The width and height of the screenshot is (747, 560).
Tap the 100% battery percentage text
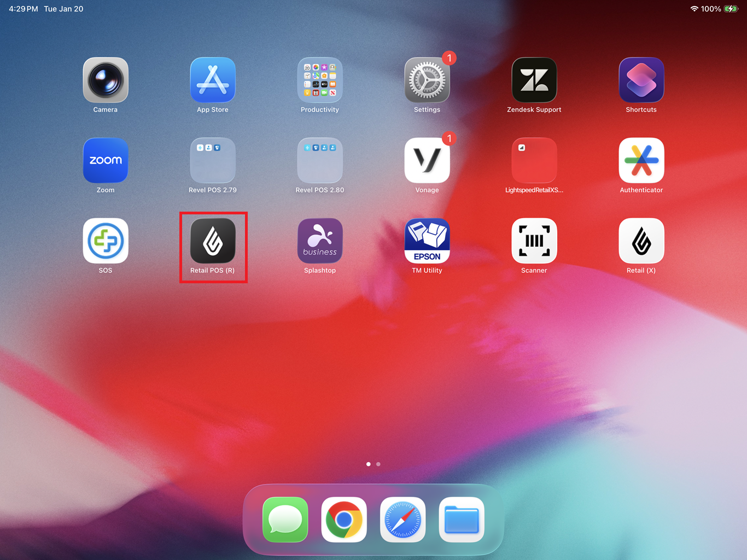(x=711, y=9)
